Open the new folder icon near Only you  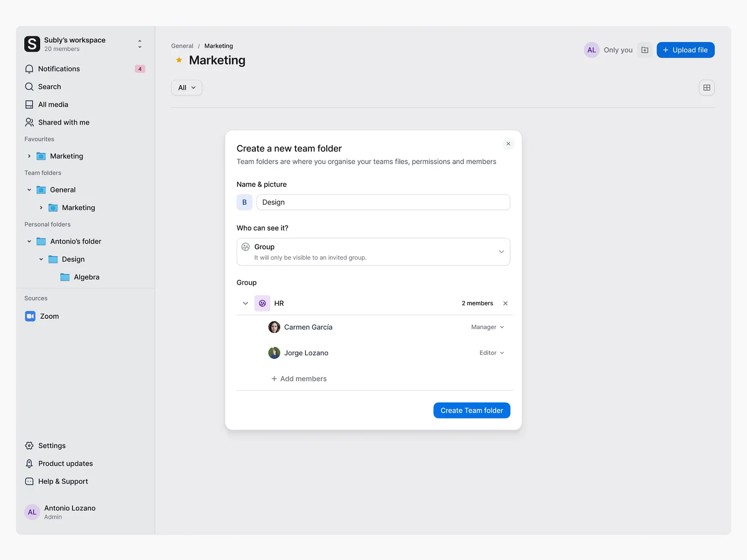point(644,50)
